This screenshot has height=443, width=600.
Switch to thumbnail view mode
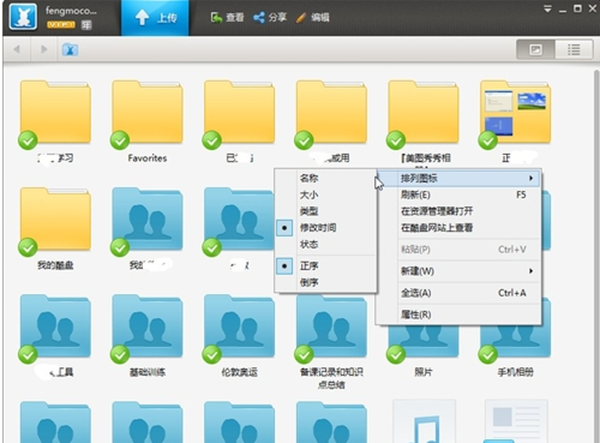tap(536, 49)
